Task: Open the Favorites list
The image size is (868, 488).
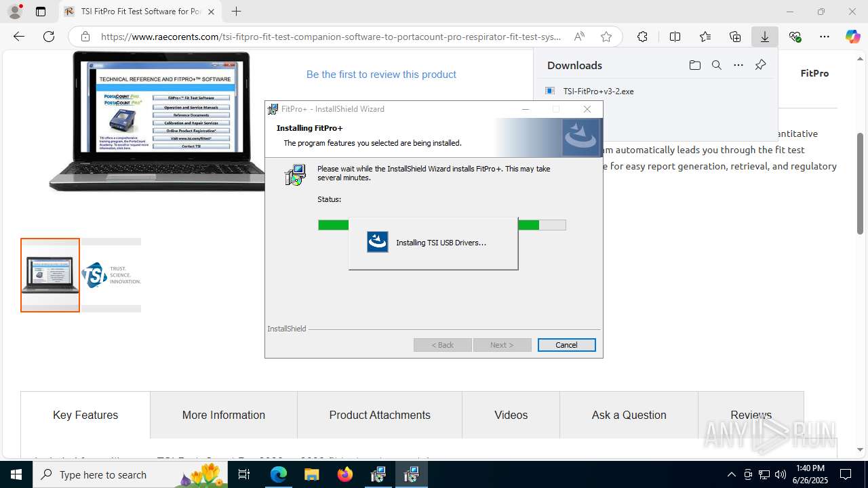Action: 705,37
